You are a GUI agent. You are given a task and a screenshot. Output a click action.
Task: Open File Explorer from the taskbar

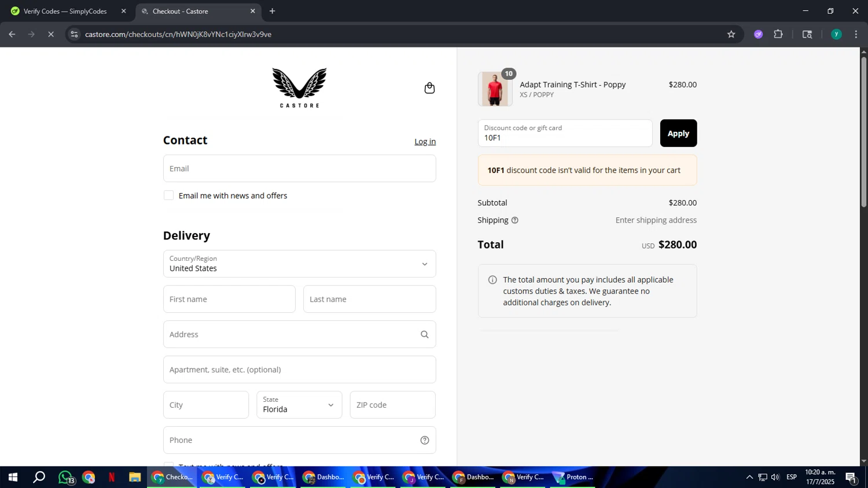point(135,478)
